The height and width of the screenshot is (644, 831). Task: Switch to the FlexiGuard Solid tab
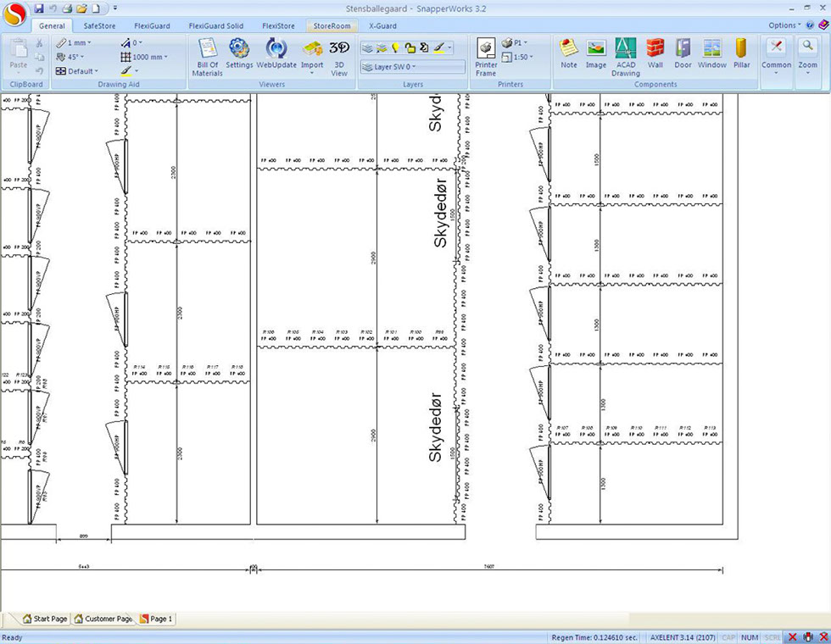[215, 26]
